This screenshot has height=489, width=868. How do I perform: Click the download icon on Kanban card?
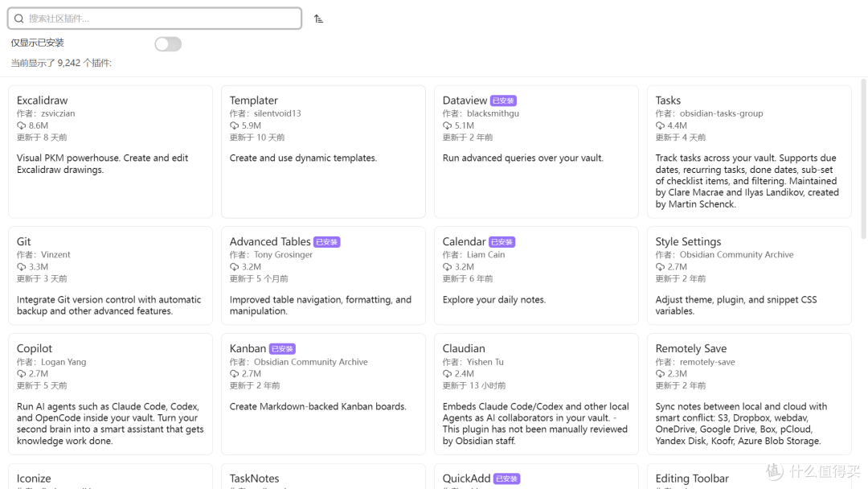click(234, 374)
